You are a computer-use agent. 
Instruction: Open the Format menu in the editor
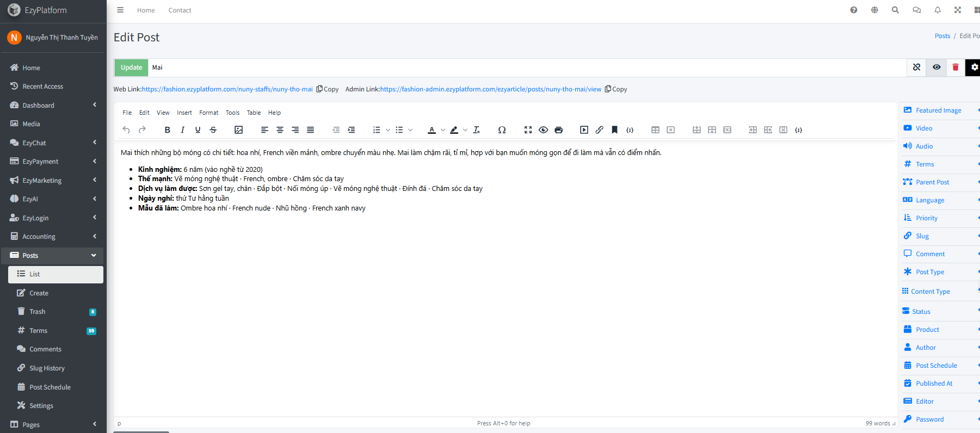(x=209, y=113)
